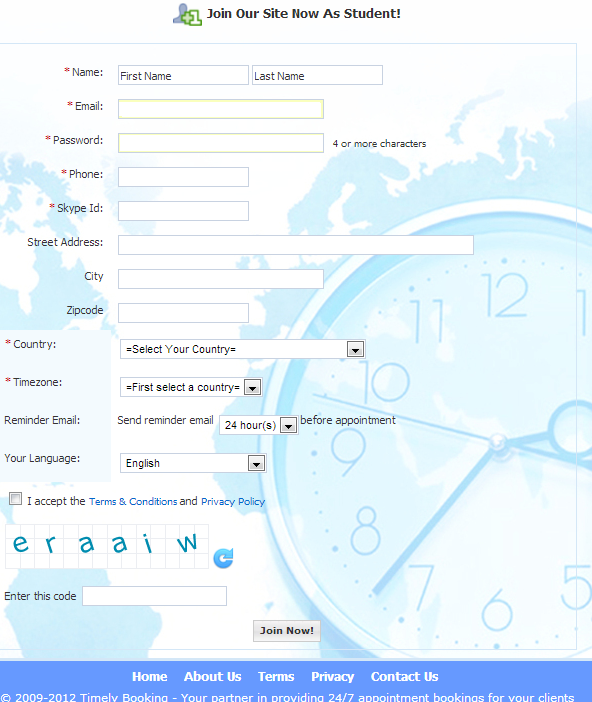This screenshot has width=592, height=702.
Task: Click the Phone input field
Action: [183, 177]
